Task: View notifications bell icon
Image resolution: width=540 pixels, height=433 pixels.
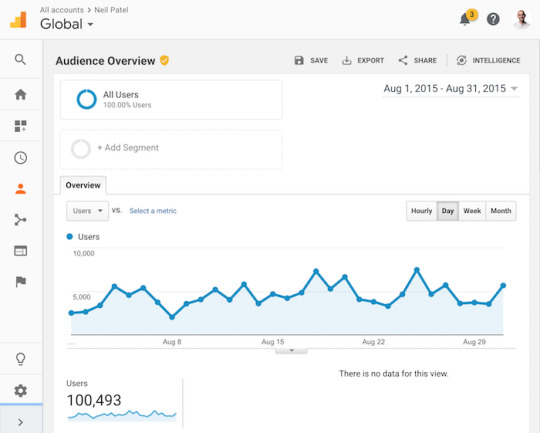Action: coord(465,19)
